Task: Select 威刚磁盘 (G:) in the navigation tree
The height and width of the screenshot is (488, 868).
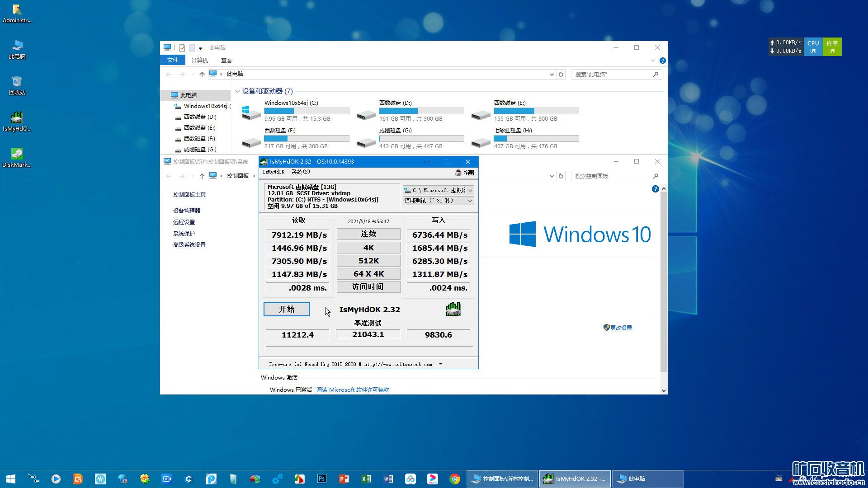Action: 200,149
